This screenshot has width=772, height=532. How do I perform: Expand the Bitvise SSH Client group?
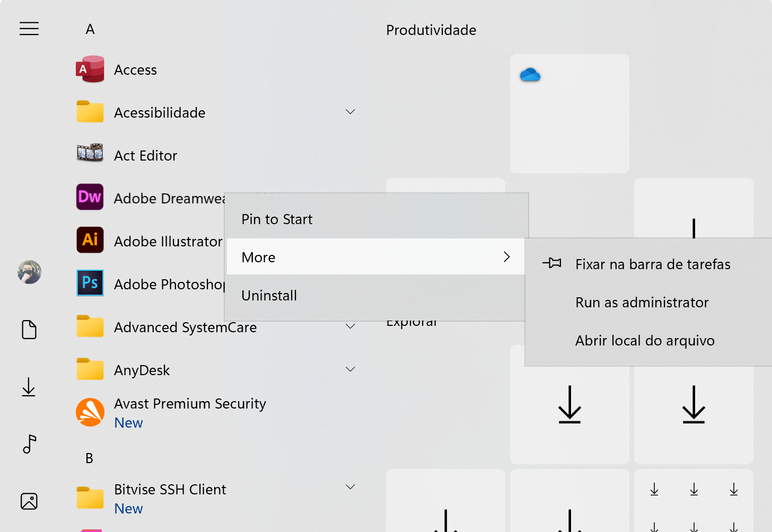coord(350,486)
